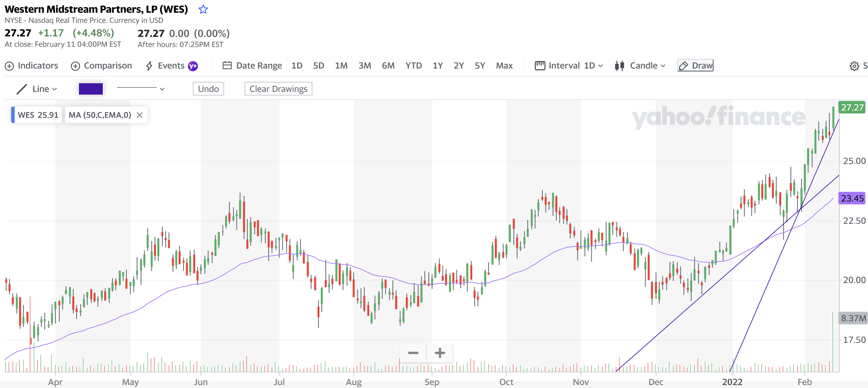Click the Jun label on time axis
Viewport: 868px width, 388px height.
tap(201, 382)
